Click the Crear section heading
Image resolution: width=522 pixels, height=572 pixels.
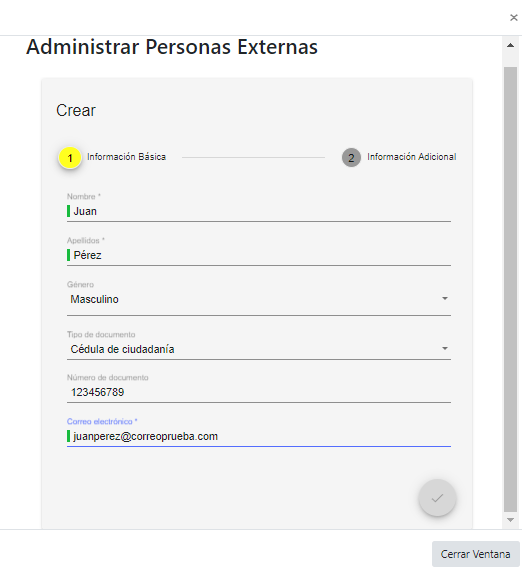pos(76,111)
